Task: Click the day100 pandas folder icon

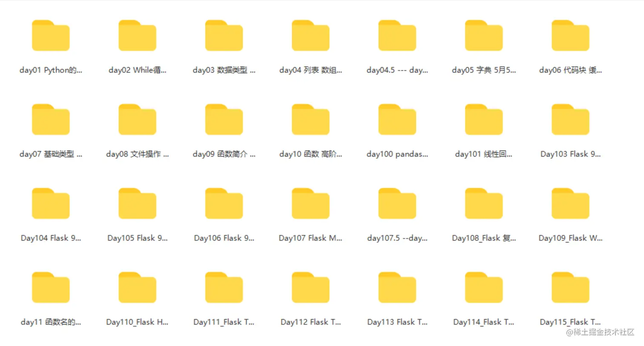Action: 397,119
